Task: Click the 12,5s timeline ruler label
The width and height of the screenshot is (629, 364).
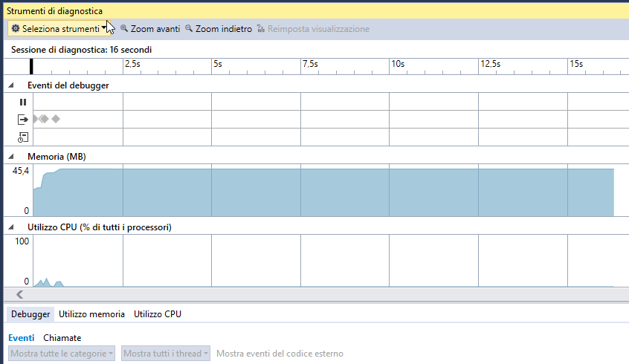Action: pos(490,64)
